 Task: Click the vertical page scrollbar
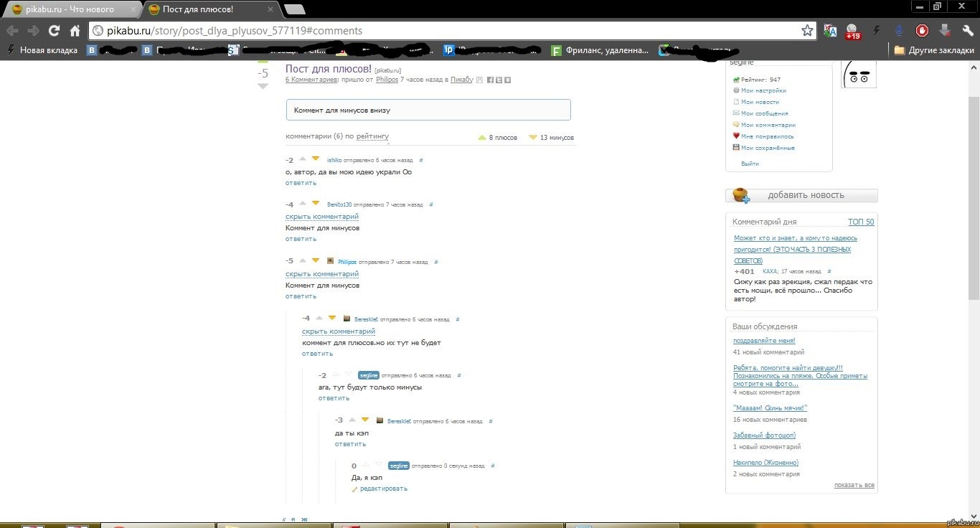click(974, 197)
